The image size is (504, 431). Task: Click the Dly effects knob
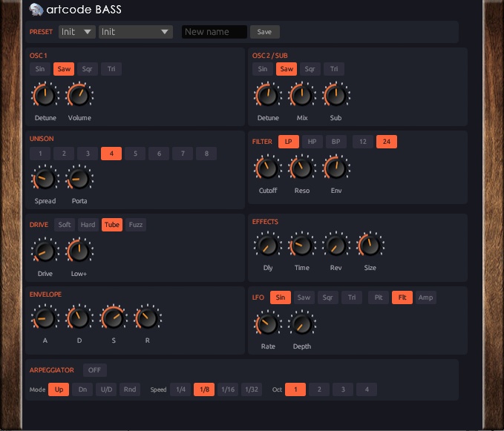268,246
